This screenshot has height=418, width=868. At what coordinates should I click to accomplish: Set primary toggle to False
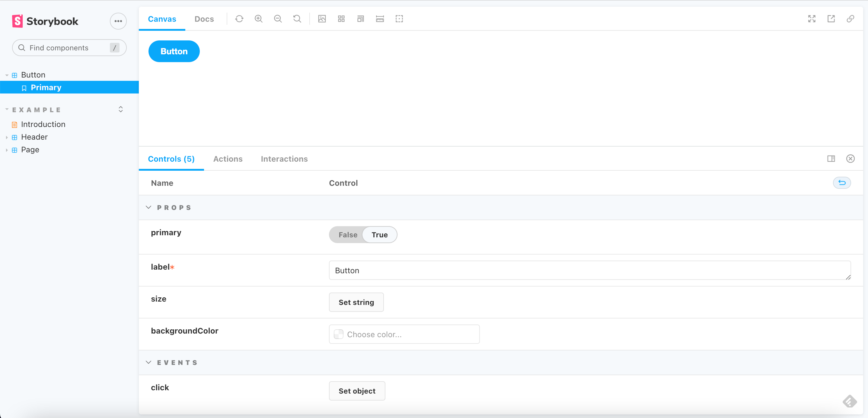click(x=348, y=235)
